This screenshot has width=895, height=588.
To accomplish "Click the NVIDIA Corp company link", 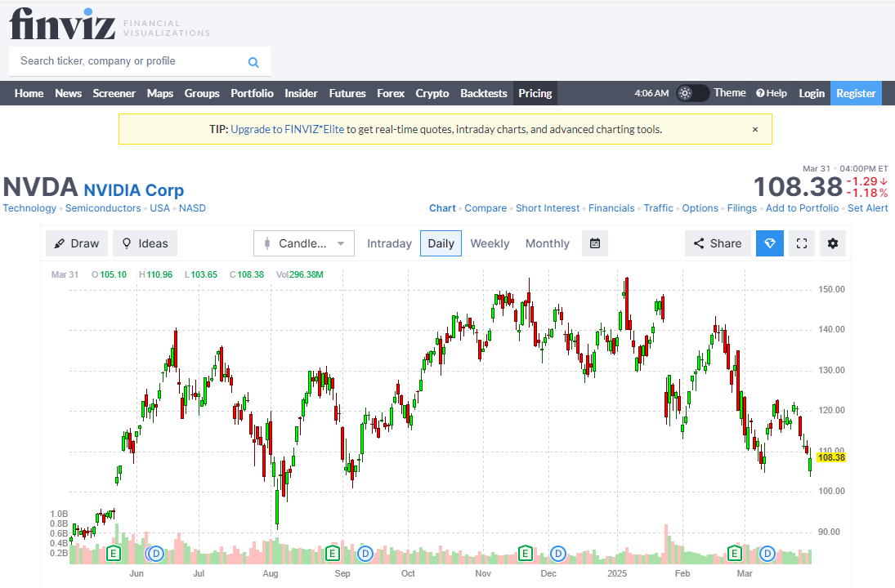I will 134,190.
